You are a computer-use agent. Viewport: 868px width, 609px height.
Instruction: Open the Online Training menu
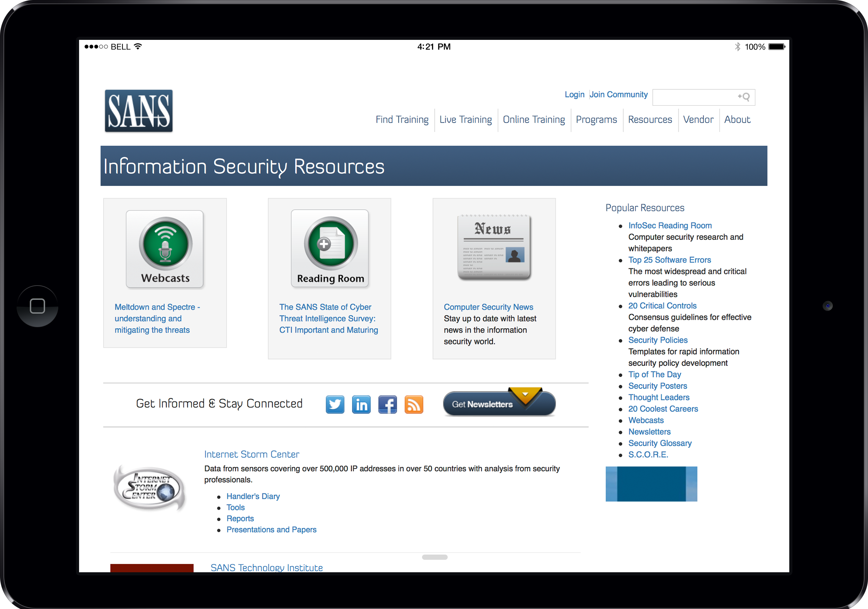click(534, 119)
